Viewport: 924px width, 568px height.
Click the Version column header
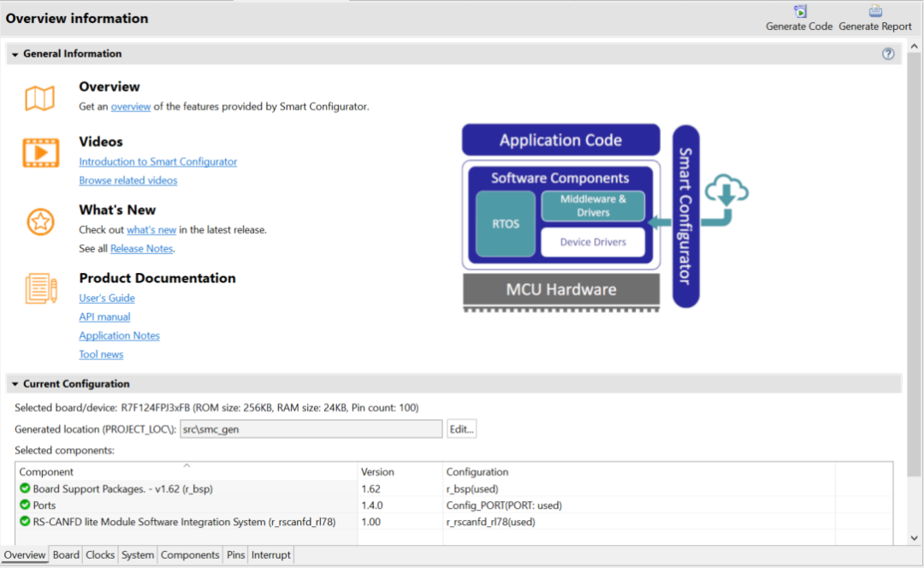click(x=400, y=471)
